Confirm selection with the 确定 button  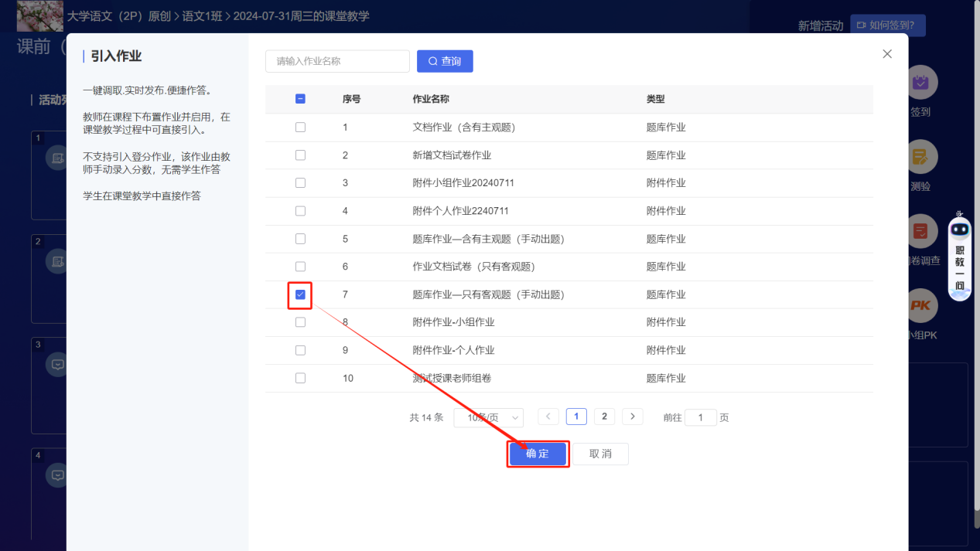click(538, 454)
